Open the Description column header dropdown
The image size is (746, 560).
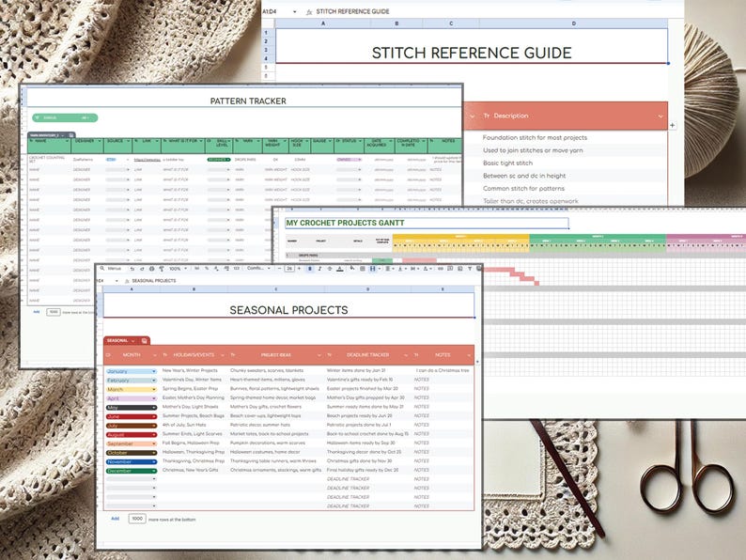coord(661,117)
